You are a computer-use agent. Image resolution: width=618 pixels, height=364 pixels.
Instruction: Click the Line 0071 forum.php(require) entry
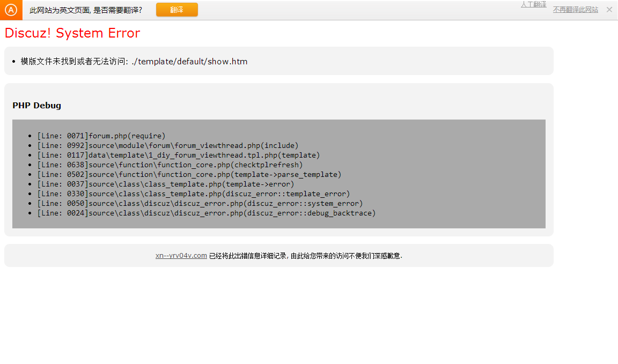[x=101, y=136]
